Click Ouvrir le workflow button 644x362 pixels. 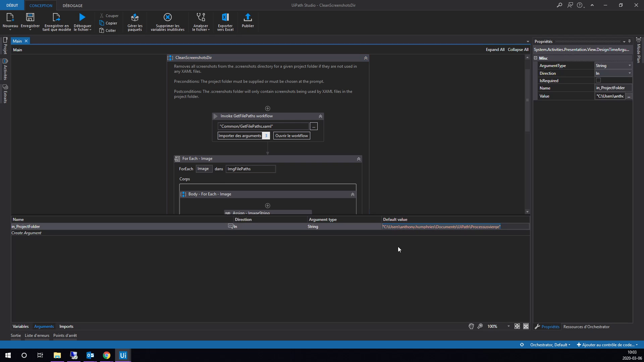(x=291, y=136)
